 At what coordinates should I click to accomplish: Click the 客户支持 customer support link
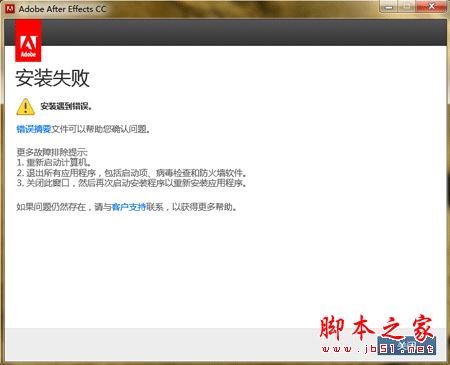[129, 207]
